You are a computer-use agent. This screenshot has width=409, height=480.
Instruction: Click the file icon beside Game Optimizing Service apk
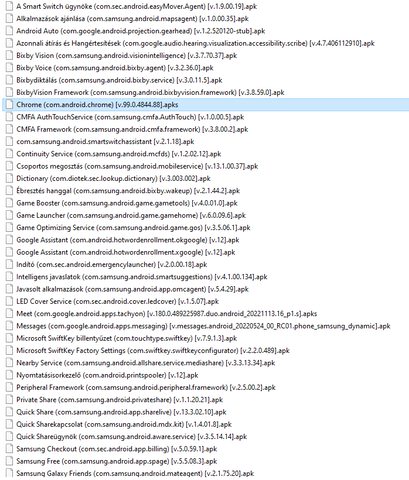point(10,228)
